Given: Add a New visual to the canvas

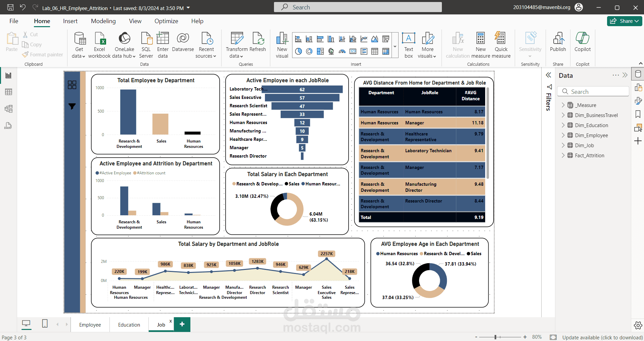Looking at the screenshot, I should 282,45.
